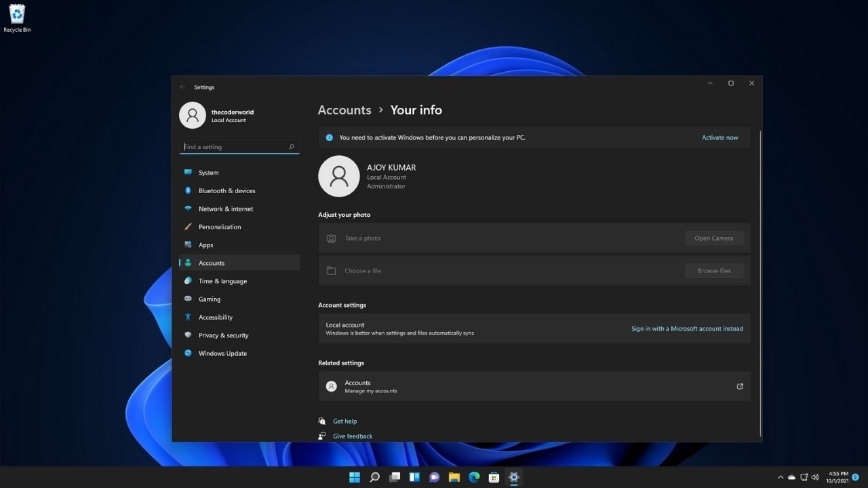868x488 pixels.
Task: Open clock and date 4:55 PM
Action: tap(838, 477)
